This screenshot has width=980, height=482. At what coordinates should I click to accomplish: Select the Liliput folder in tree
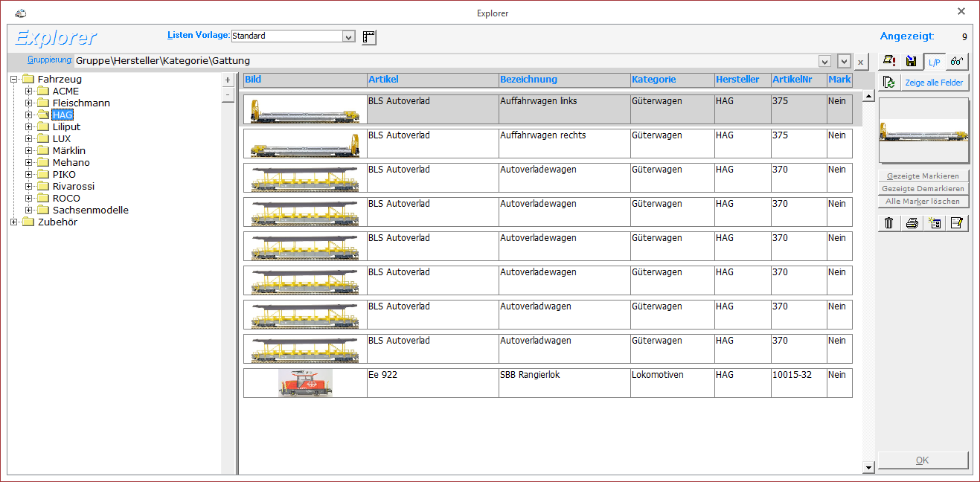point(66,126)
